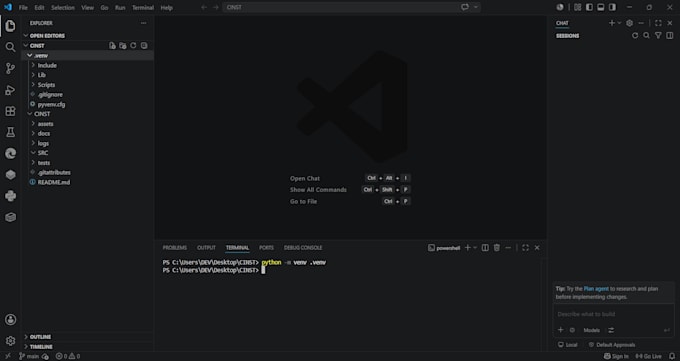This screenshot has width=680, height=361.
Task: Open the Python extension view in activity bar
Action: [10, 196]
